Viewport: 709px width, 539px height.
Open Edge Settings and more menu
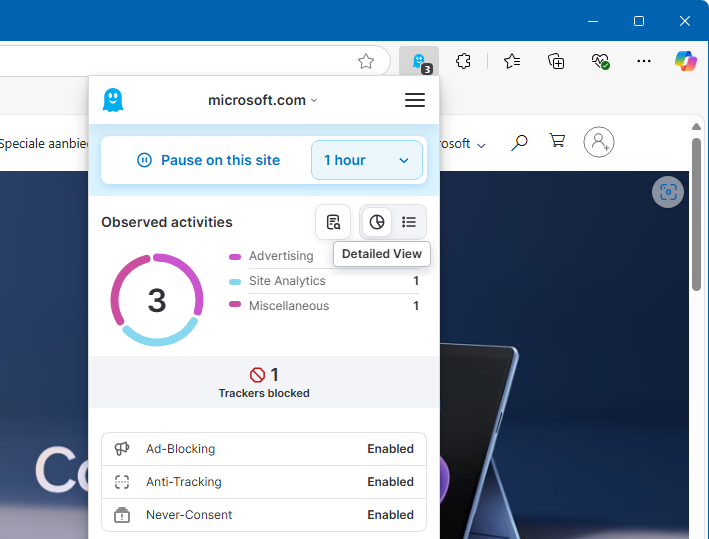point(643,61)
